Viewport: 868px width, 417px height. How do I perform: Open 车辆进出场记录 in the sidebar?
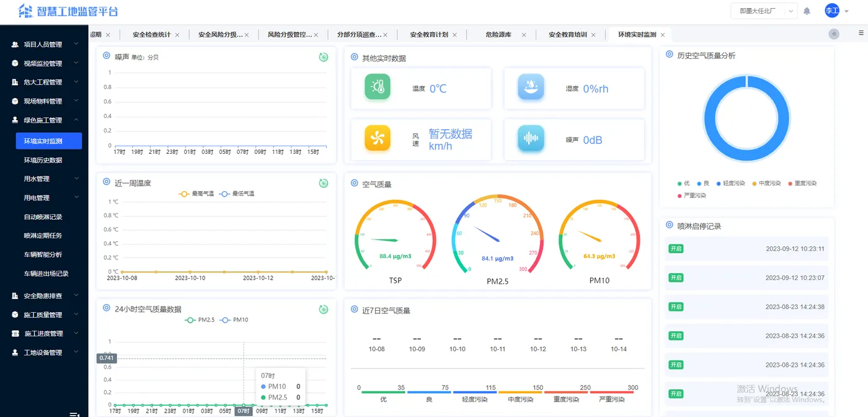(46, 274)
